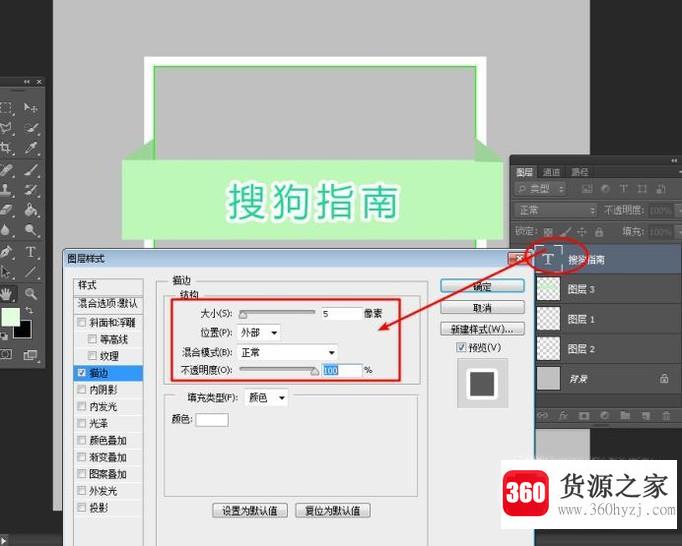This screenshot has width=682, height=546.
Task: Select the Path Selection tool
Action: (6, 272)
